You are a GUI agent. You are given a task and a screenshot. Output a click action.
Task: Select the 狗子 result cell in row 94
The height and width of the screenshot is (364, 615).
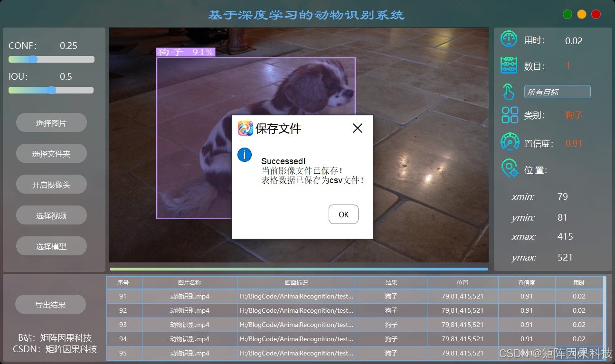391,339
